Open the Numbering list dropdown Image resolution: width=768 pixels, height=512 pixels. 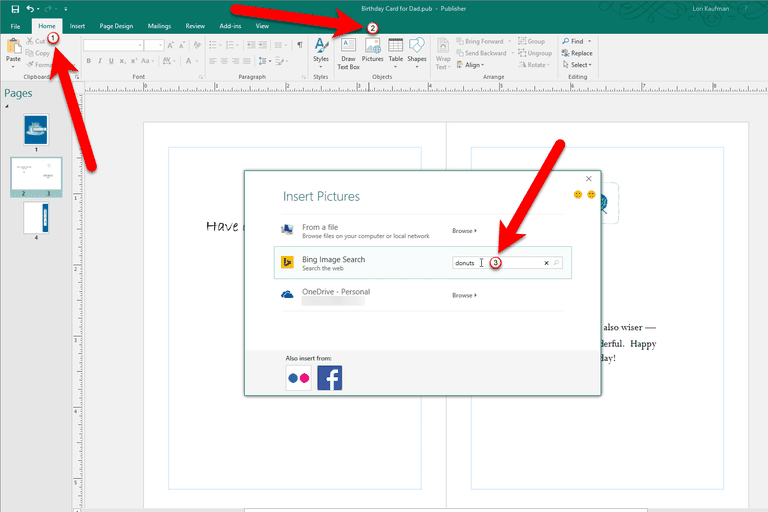point(231,45)
